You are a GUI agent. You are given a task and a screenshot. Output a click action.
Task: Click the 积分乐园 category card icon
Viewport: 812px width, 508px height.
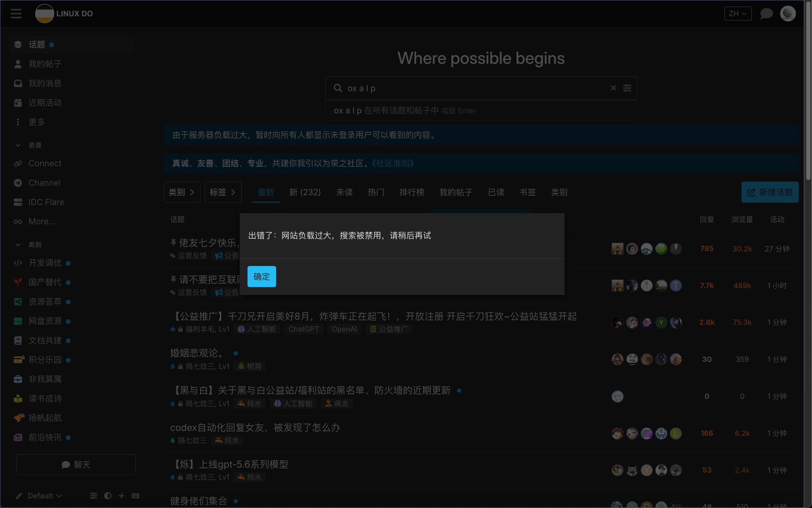[x=19, y=360]
